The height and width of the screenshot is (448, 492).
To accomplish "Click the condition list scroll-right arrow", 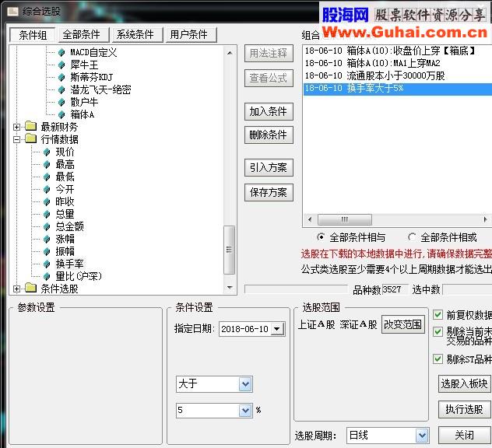I will pos(486,219).
